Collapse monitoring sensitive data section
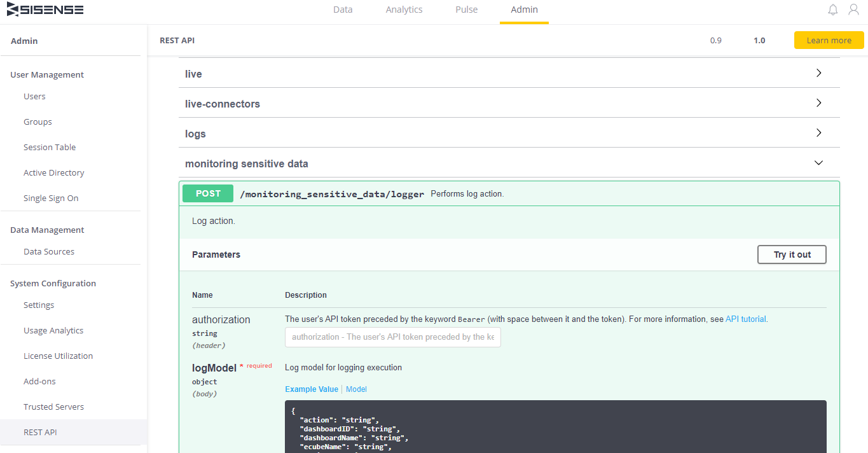Image resolution: width=868 pixels, height=453 pixels. tap(818, 163)
